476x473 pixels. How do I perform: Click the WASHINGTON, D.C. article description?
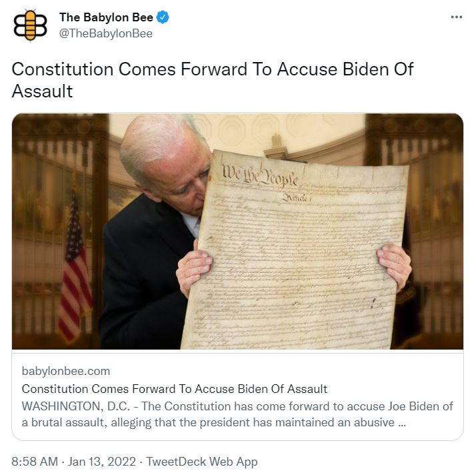(237, 414)
